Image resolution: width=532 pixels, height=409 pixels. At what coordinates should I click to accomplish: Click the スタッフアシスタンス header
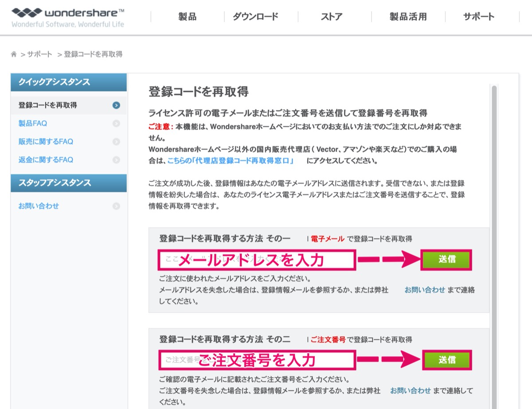(x=69, y=183)
